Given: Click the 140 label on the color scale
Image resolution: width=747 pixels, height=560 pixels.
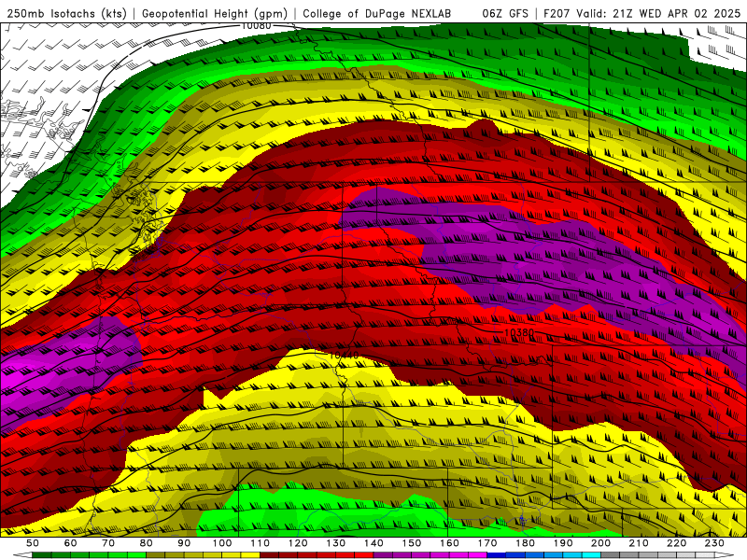Looking at the screenshot, I should coord(373,543).
